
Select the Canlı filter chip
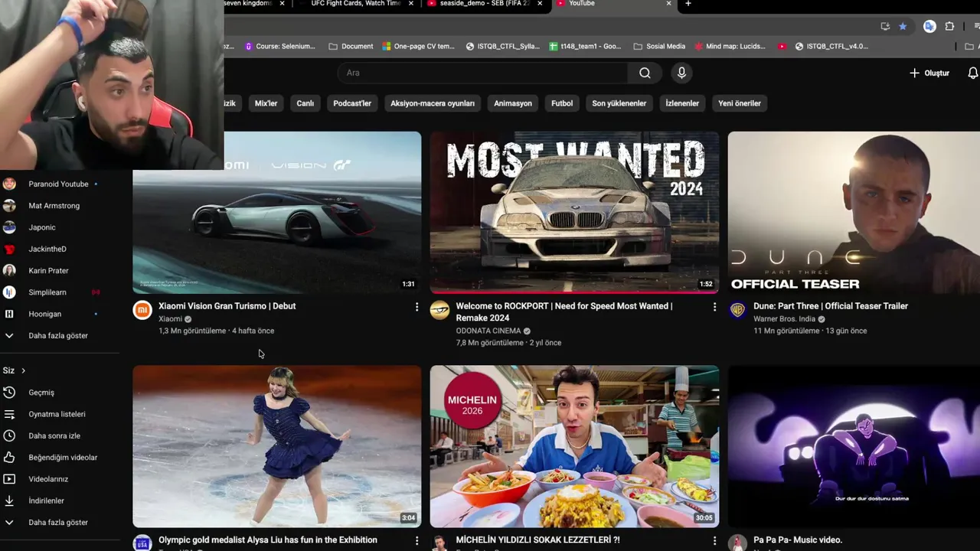pos(305,103)
